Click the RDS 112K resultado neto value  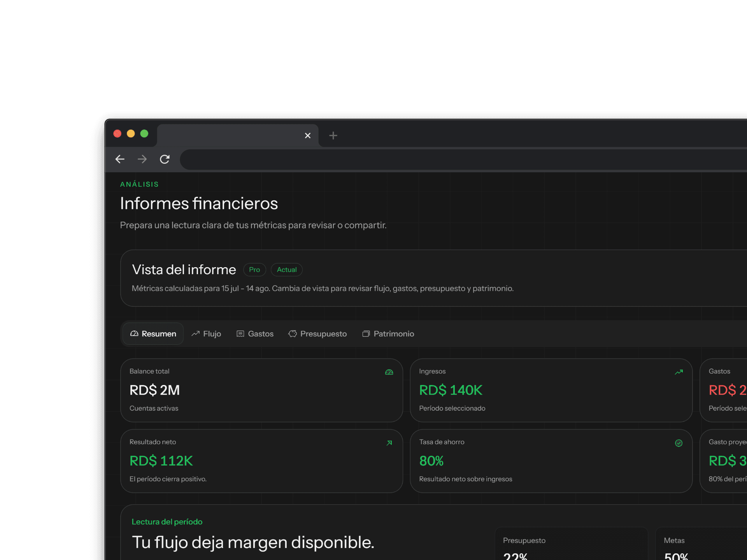161,461
